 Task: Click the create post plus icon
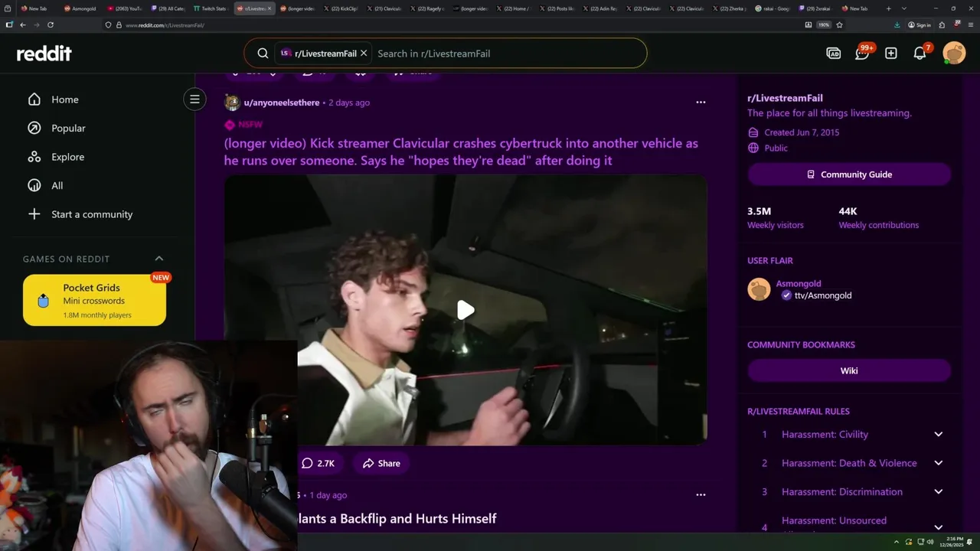[x=891, y=54]
